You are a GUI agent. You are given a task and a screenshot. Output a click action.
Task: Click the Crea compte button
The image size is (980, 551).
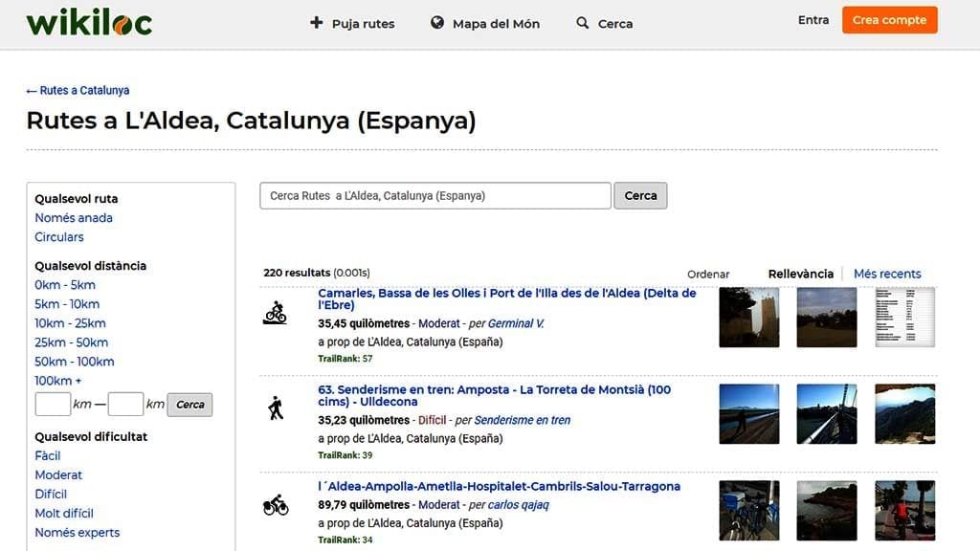pos(889,20)
